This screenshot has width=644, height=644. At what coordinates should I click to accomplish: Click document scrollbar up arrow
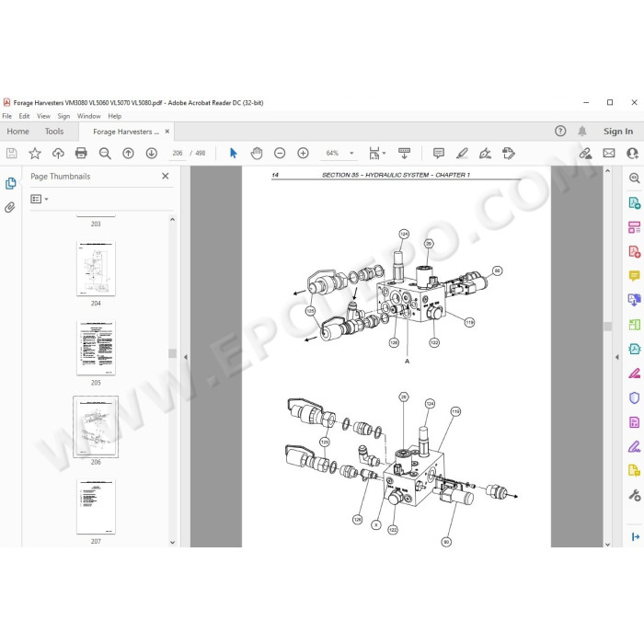tap(608, 170)
